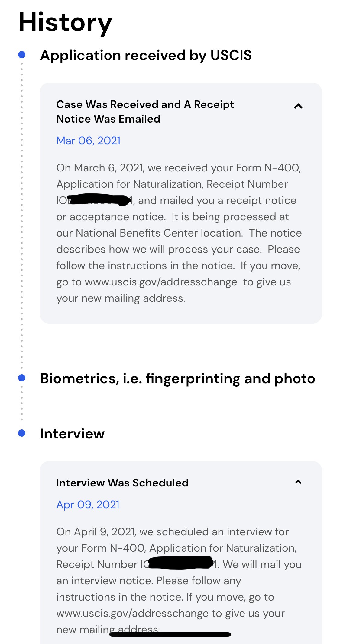Image resolution: width=340 pixels, height=644 pixels.
Task: Tap the National Benefits Center description text
Action: click(x=179, y=233)
